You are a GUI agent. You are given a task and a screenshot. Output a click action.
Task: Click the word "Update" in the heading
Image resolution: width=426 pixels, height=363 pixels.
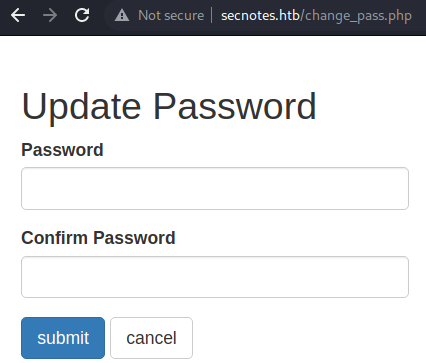81,107
